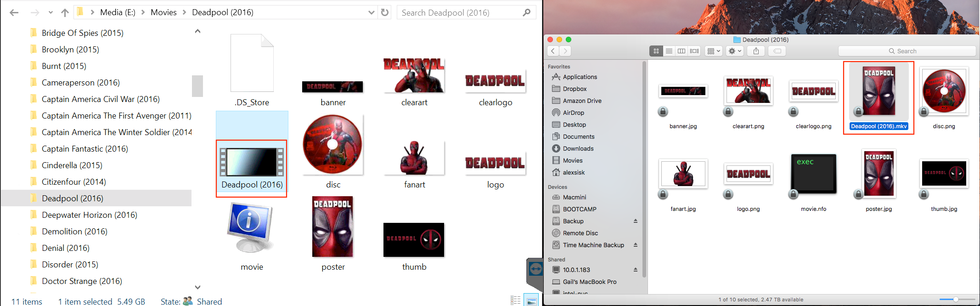
Task: Select movie.nfo in Finder
Action: point(813,183)
